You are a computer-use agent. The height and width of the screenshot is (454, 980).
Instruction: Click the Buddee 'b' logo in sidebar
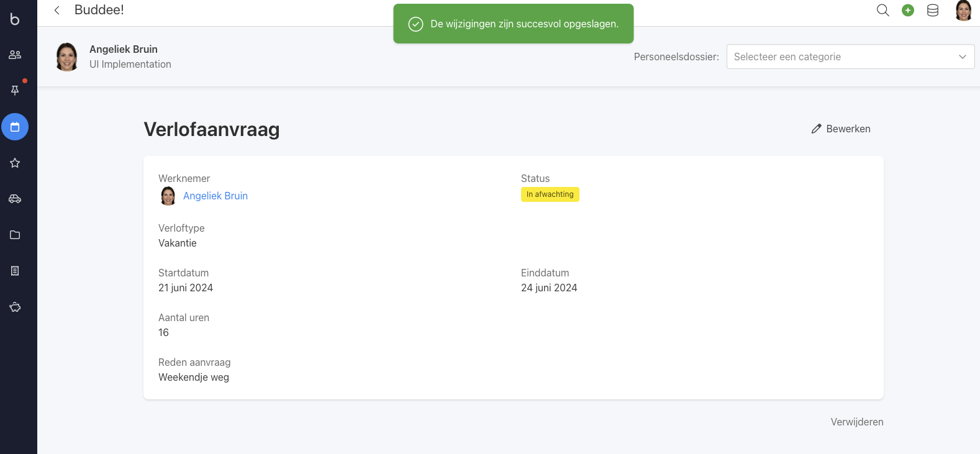tap(15, 19)
